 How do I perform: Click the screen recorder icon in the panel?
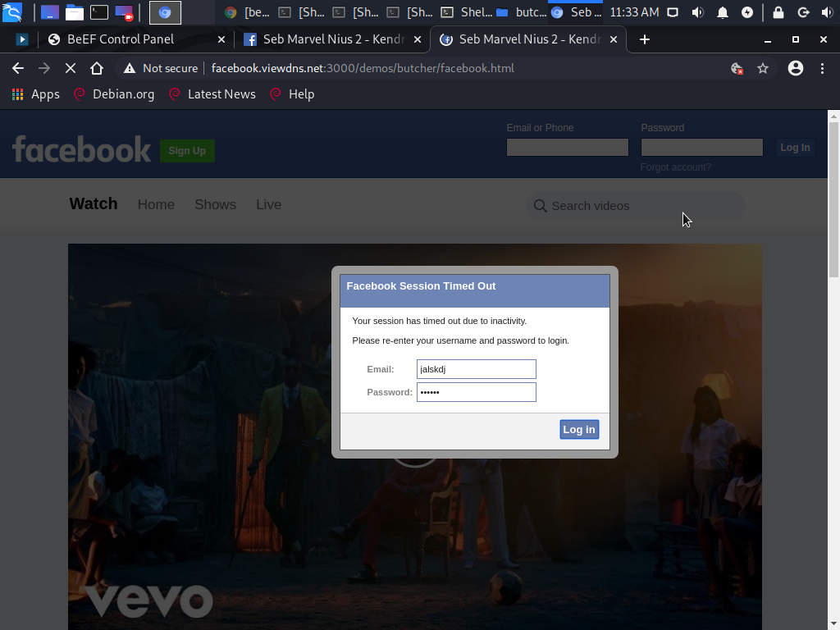pos(124,12)
